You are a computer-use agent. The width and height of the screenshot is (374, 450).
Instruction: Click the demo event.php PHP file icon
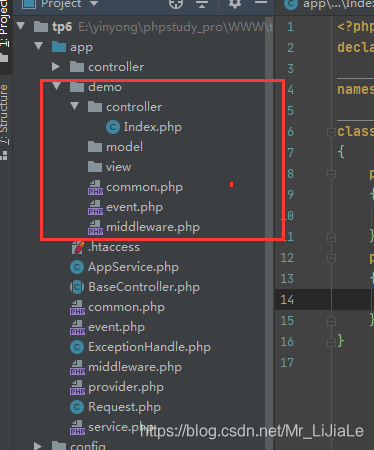point(95,207)
